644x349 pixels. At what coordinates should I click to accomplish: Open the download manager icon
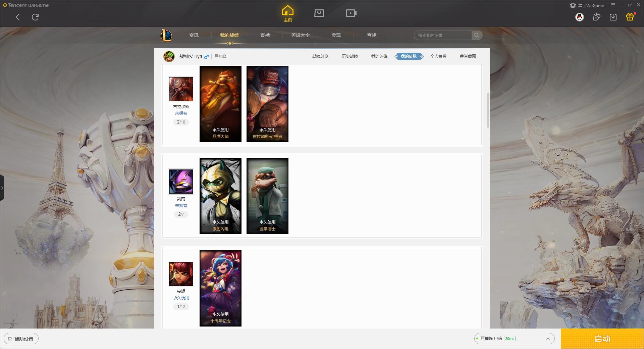pyautogui.click(x=613, y=17)
